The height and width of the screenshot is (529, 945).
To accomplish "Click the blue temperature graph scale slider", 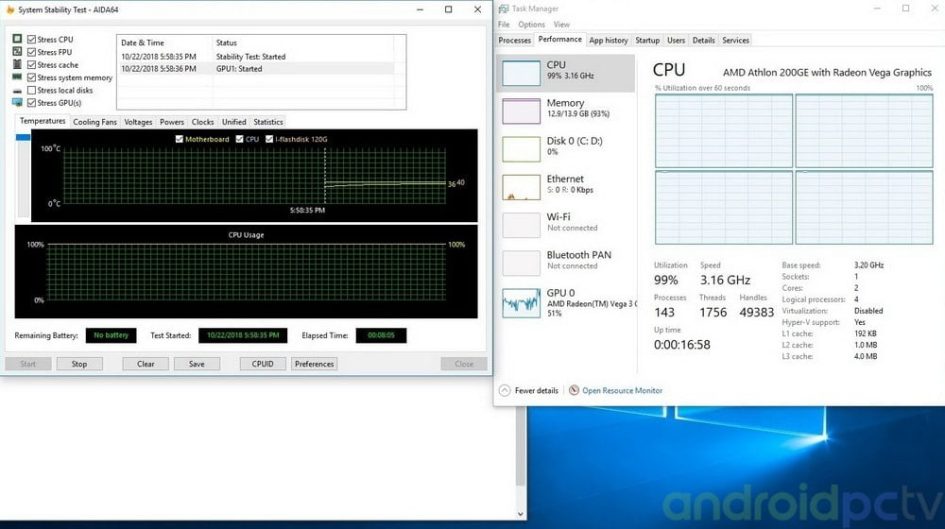I will [x=24, y=139].
